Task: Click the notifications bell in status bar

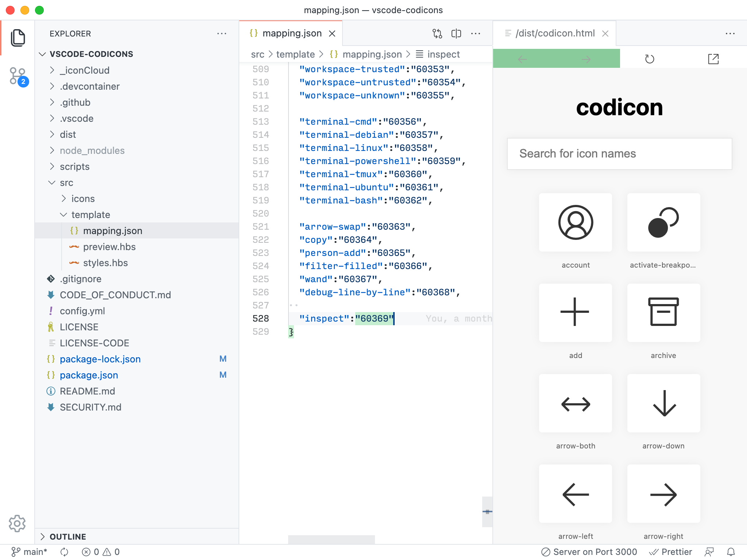Action: pos(731,552)
